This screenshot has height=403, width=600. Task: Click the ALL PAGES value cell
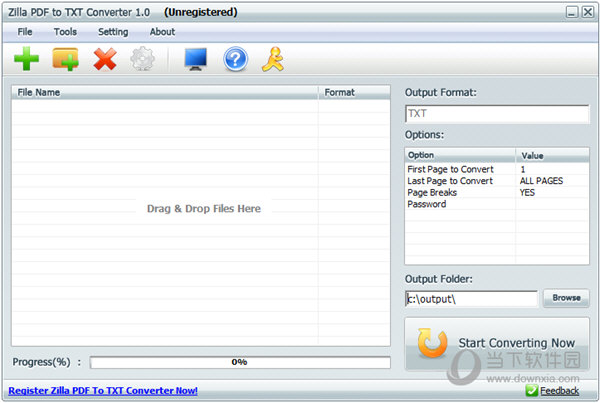coord(541,181)
